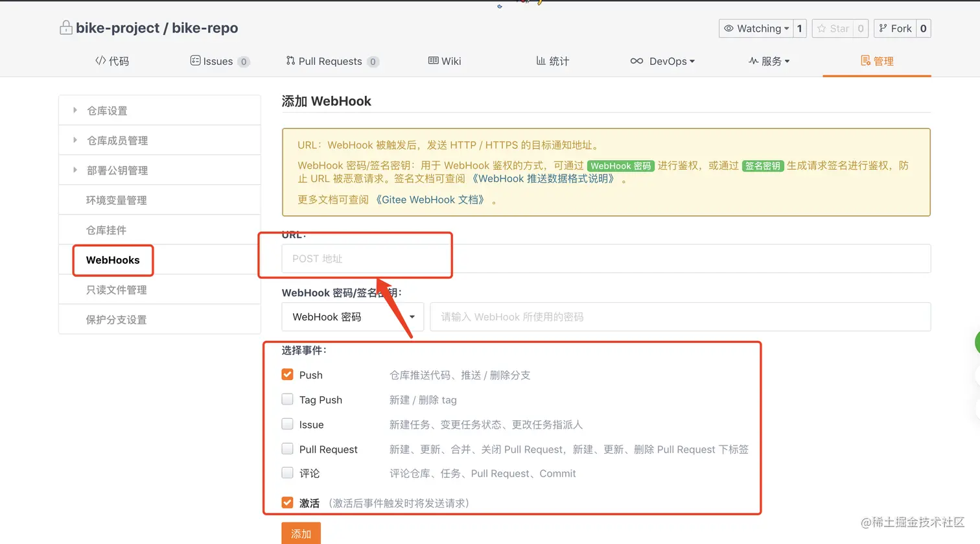Click the star icon on Star button
This screenshot has height=544, width=980.
(821, 29)
